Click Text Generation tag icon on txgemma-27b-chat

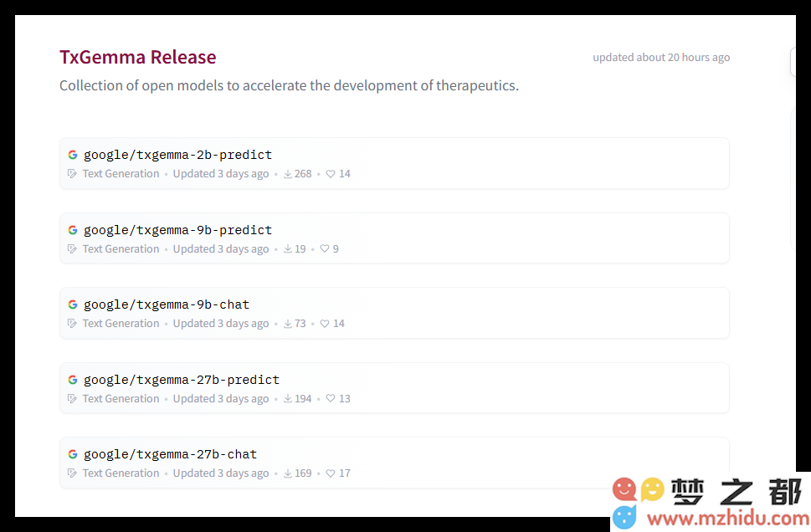pyautogui.click(x=73, y=473)
